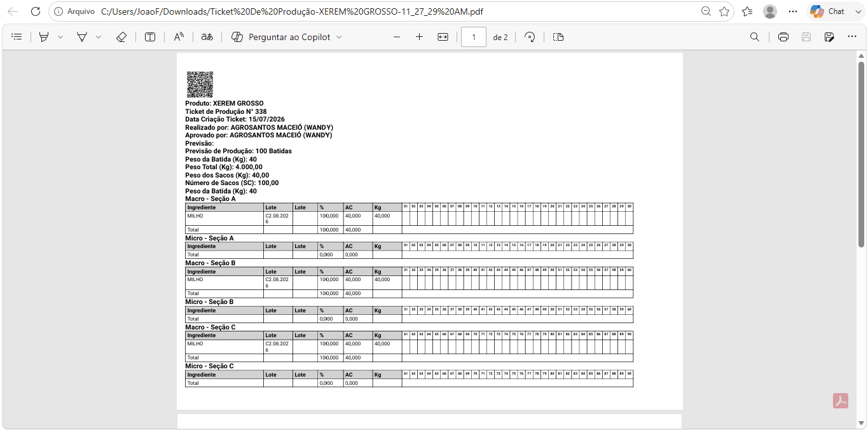Image resolution: width=868 pixels, height=430 pixels.
Task: Activate the add text box tool
Action: coord(150,37)
